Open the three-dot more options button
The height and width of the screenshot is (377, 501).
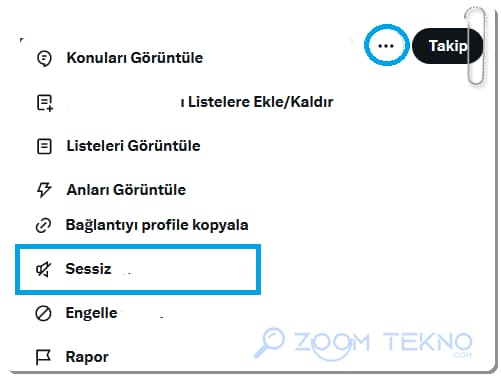coord(386,46)
